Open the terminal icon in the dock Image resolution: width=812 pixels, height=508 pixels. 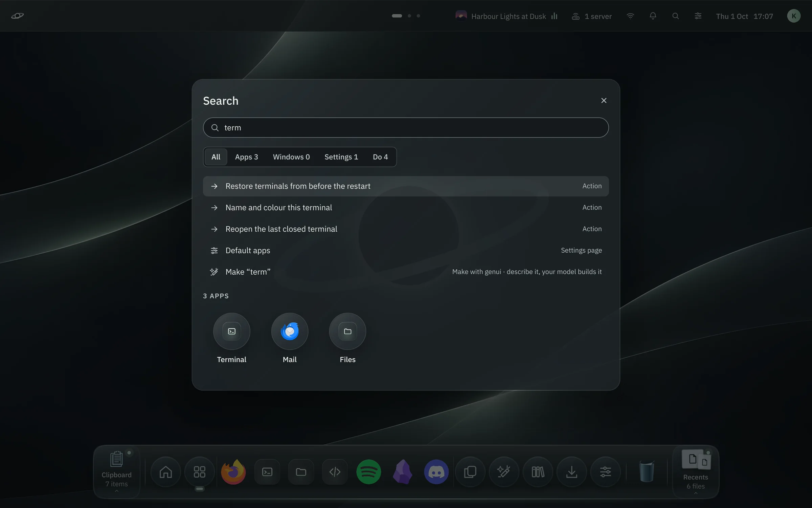[x=267, y=471]
